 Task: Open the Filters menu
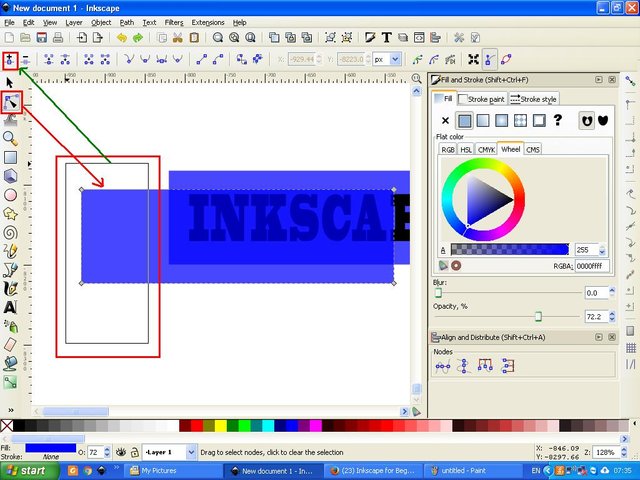tap(174, 22)
